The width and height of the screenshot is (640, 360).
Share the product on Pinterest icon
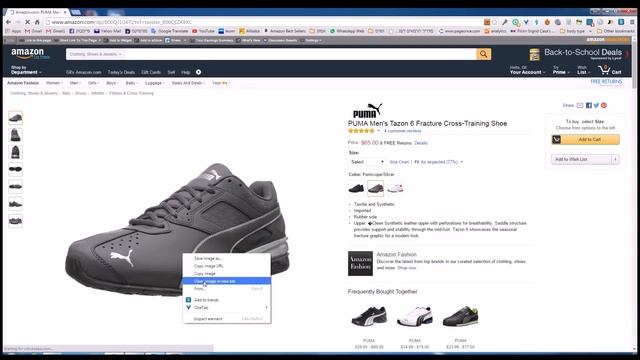click(x=604, y=105)
